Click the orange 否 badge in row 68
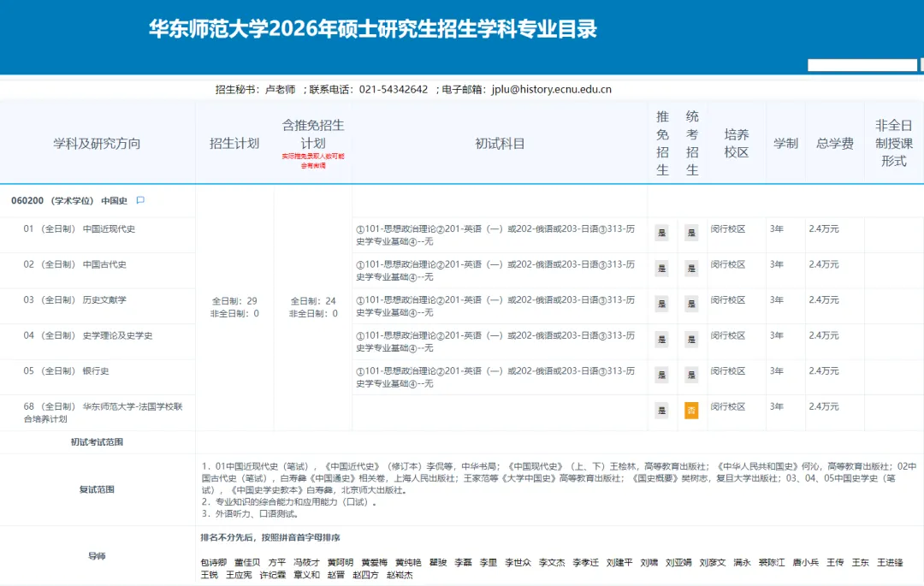The image size is (924, 586). click(x=691, y=411)
